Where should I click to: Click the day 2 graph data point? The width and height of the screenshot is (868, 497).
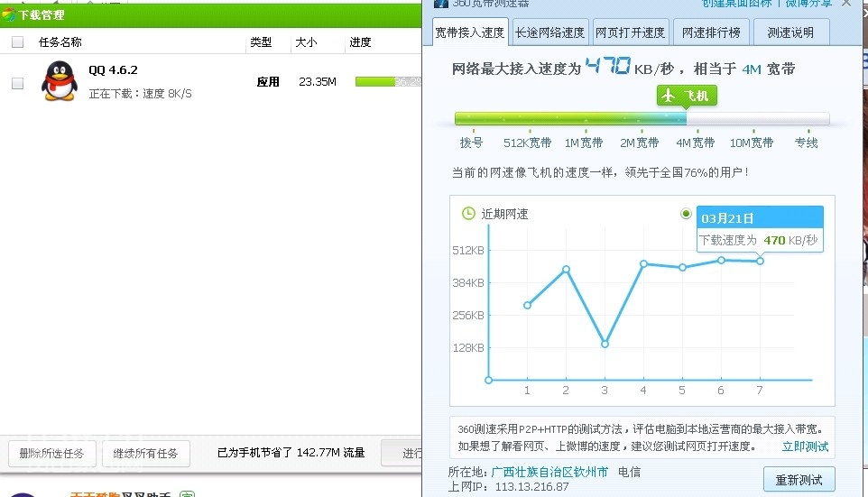[x=566, y=269]
